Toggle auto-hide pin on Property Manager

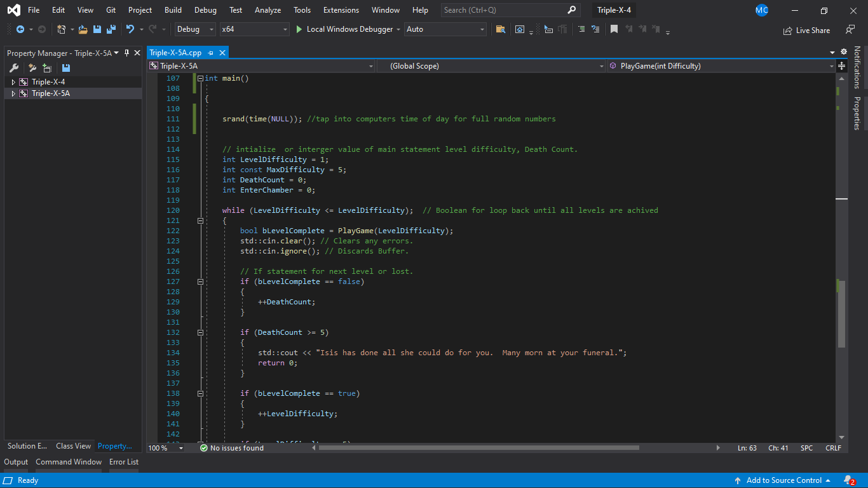pos(126,53)
